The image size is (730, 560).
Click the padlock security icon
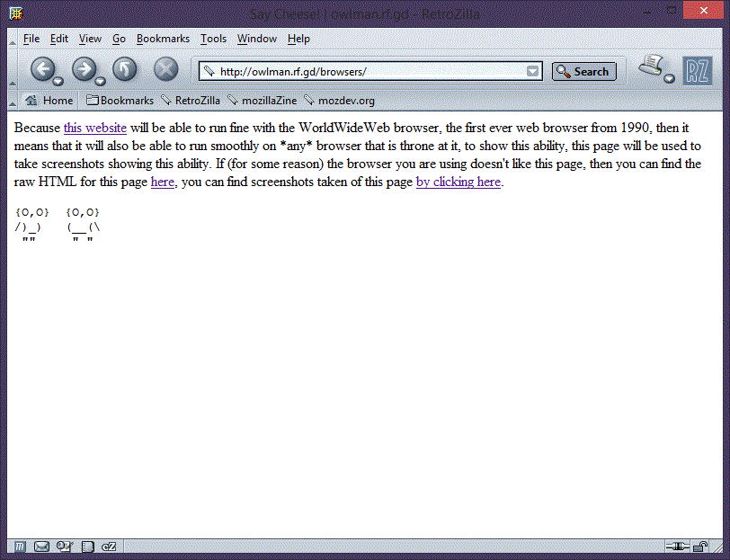tap(699, 547)
